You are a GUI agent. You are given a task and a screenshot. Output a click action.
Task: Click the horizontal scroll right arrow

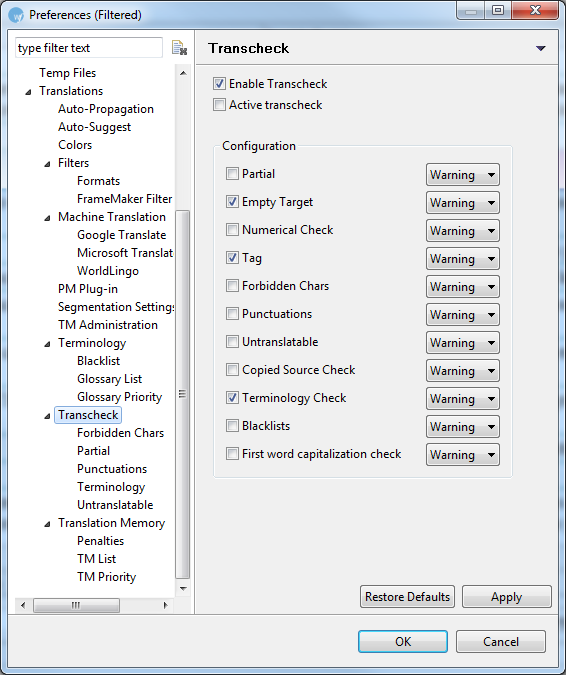(166, 605)
